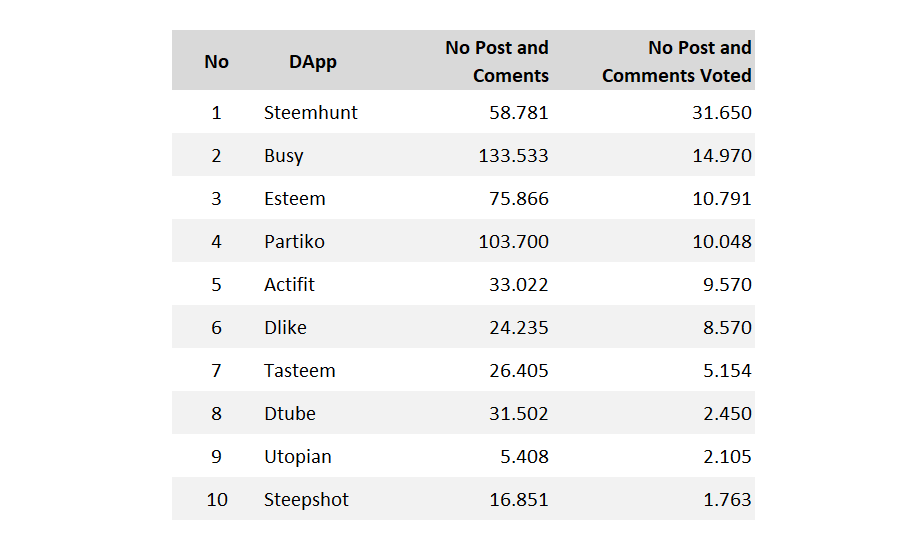This screenshot has height=548, width=922.
Task: Click the DApp column header
Action: [x=312, y=62]
